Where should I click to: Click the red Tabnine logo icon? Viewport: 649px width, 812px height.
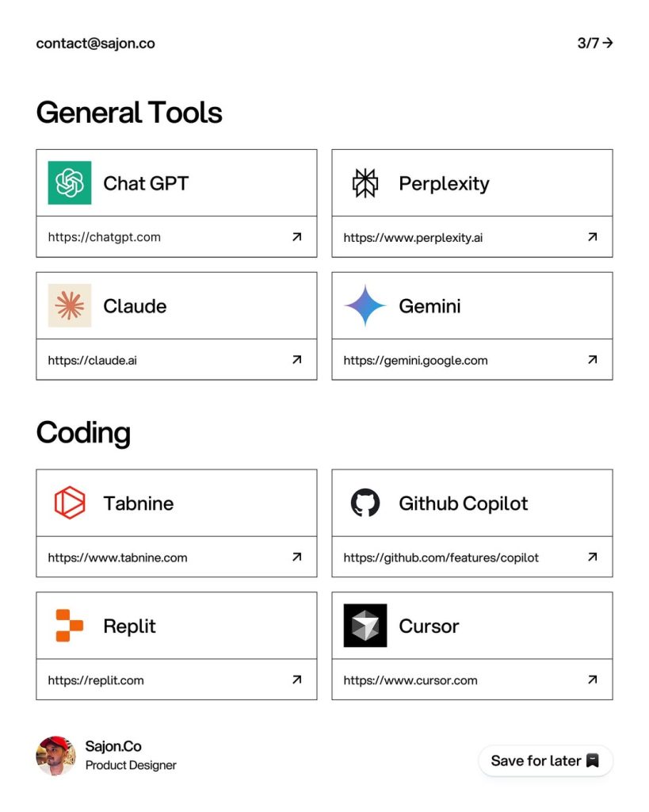click(70, 503)
